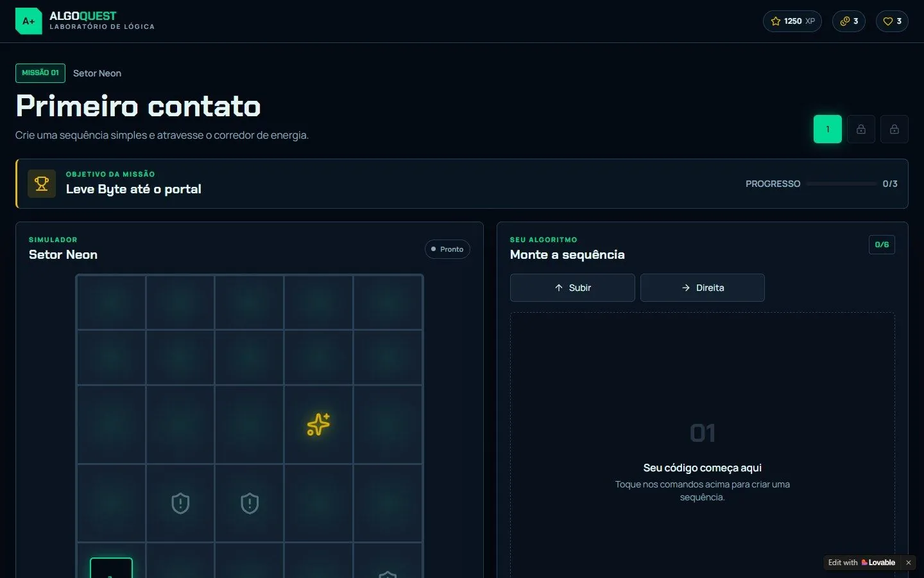The height and width of the screenshot is (578, 924).
Task: Select the yellow sparkle portal on the grid
Action: tap(318, 425)
